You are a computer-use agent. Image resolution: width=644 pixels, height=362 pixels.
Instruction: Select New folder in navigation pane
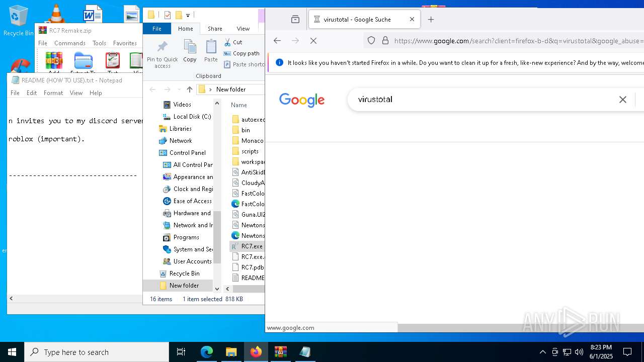[x=184, y=286]
